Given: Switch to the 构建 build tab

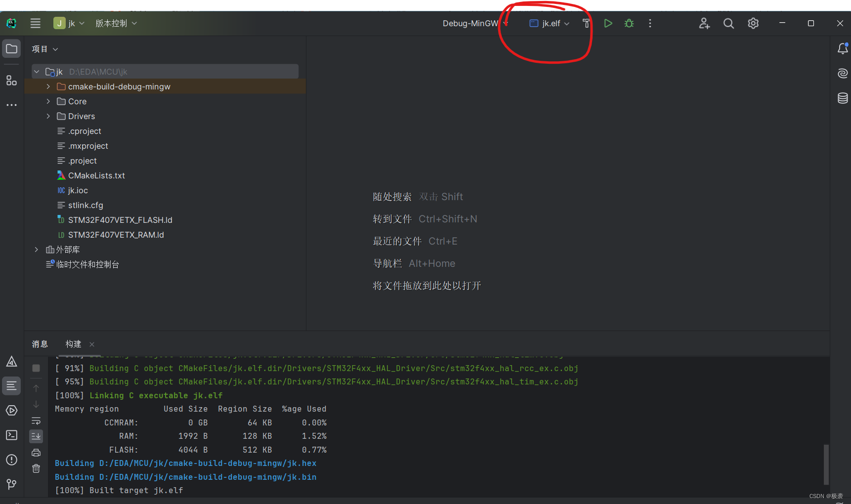Looking at the screenshot, I should [x=73, y=344].
